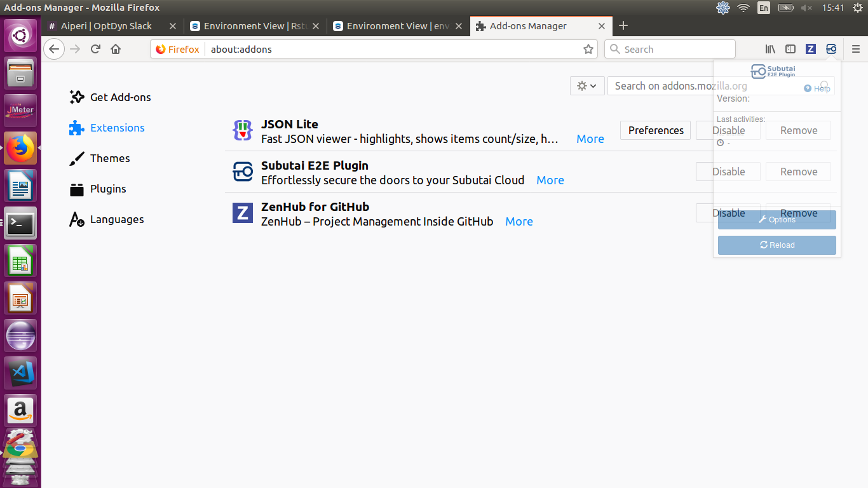Switch to the third Environment View tab
Screen dimensions: 868x488
(398, 26)
